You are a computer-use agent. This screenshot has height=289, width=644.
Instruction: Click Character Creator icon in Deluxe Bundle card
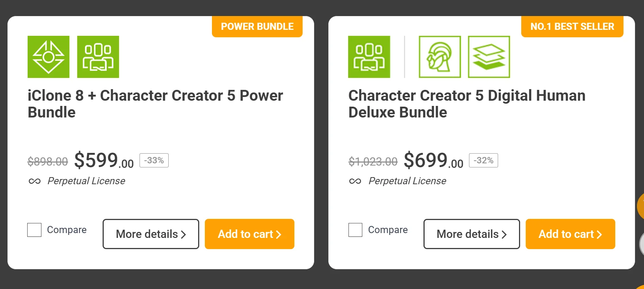click(369, 57)
